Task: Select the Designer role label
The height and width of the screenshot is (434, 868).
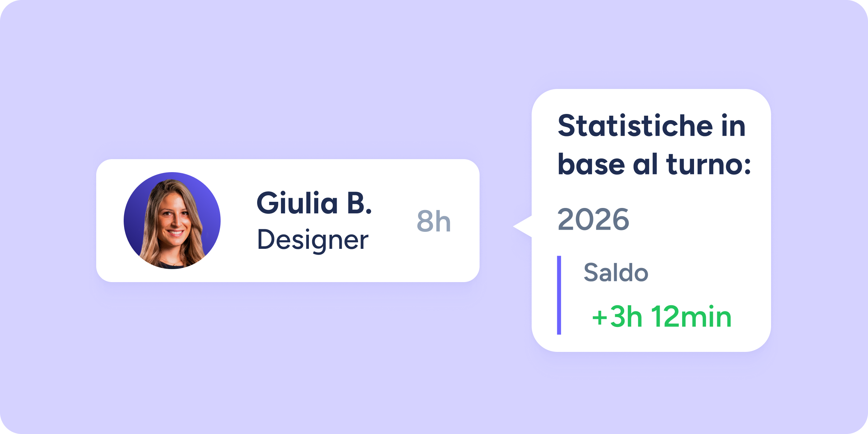Action: (313, 240)
